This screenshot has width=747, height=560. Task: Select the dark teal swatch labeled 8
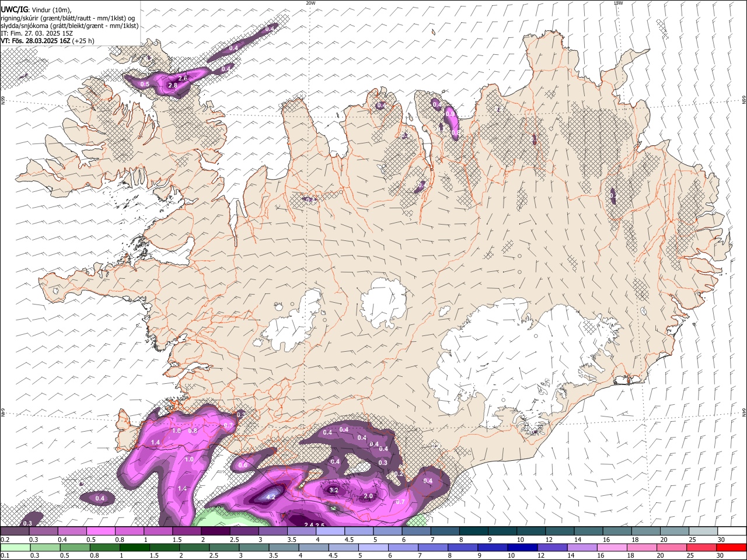click(x=473, y=531)
